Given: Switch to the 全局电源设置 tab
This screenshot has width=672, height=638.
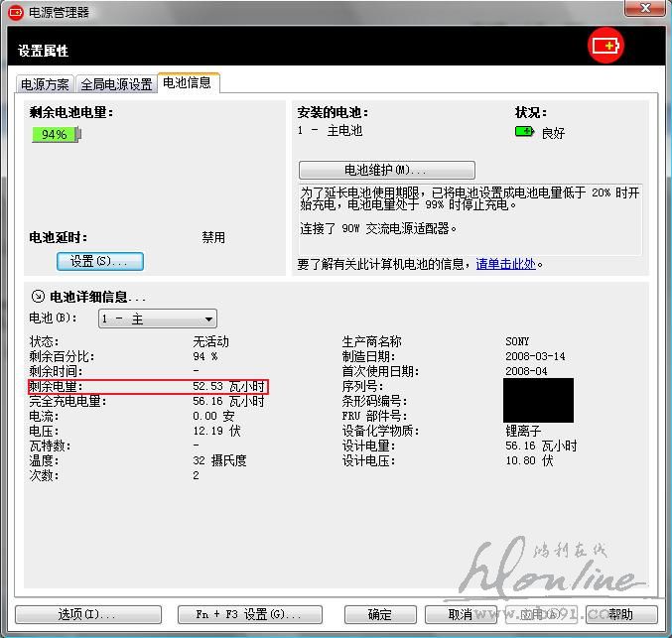Looking at the screenshot, I should pos(116,84).
